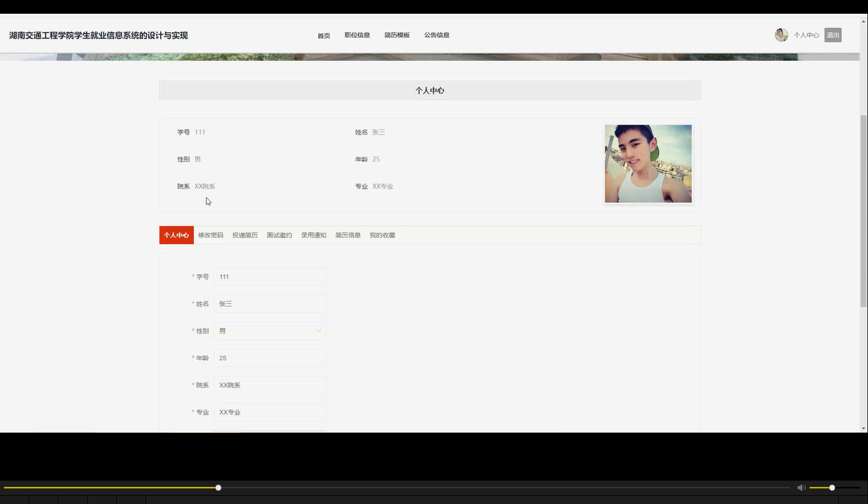The image size is (868, 504).
Task: Open 个人中心 link in header
Action: point(806,35)
